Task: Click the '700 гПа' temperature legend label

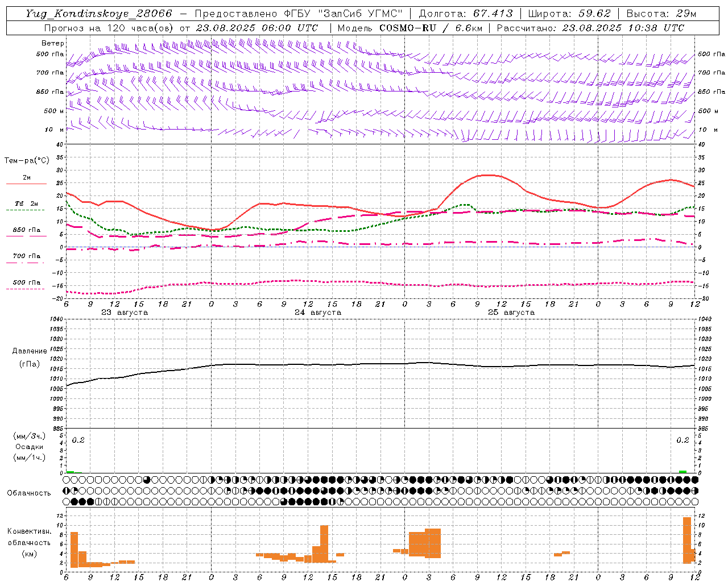Action: click(27, 256)
